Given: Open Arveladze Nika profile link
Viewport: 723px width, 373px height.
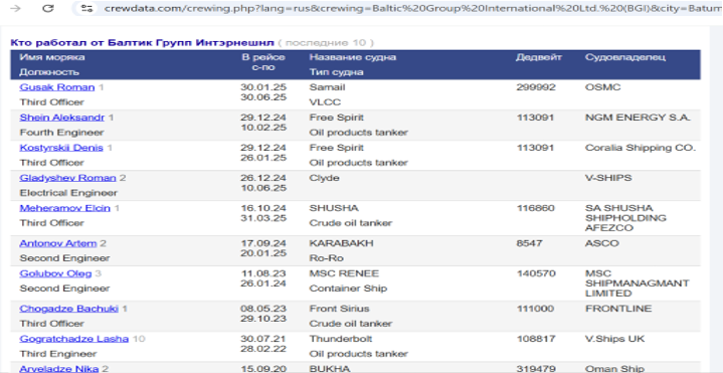Looking at the screenshot, I should coord(59,368).
